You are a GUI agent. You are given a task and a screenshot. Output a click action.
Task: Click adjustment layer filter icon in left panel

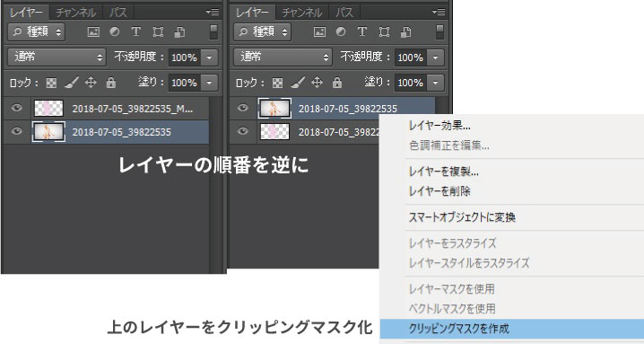tap(115, 31)
